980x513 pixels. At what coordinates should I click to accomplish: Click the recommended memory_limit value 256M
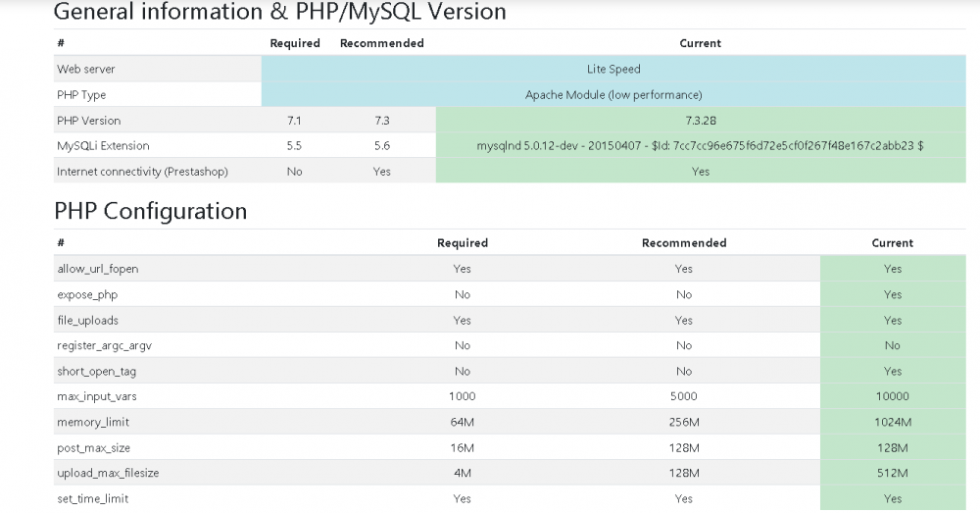(684, 422)
